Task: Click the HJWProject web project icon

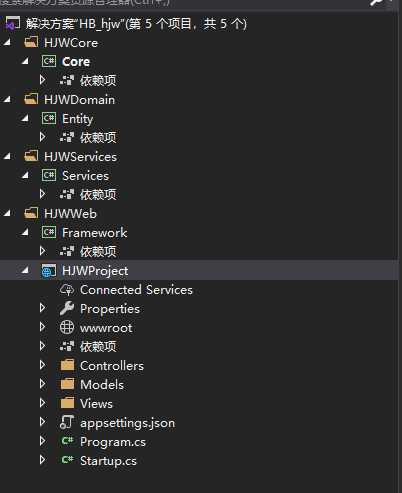Action: click(49, 271)
